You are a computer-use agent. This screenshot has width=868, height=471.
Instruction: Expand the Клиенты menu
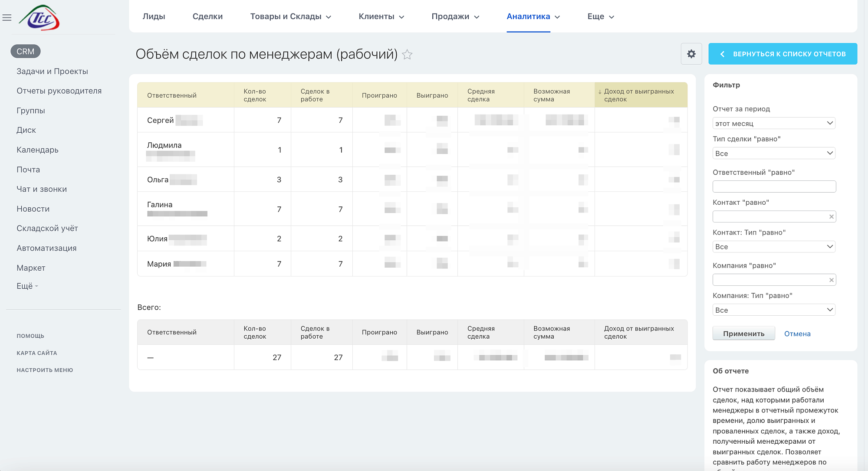click(381, 16)
